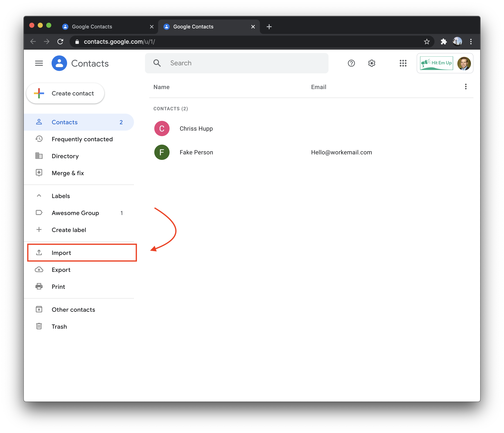
Task: Click the Labels section heading
Action: 61,196
